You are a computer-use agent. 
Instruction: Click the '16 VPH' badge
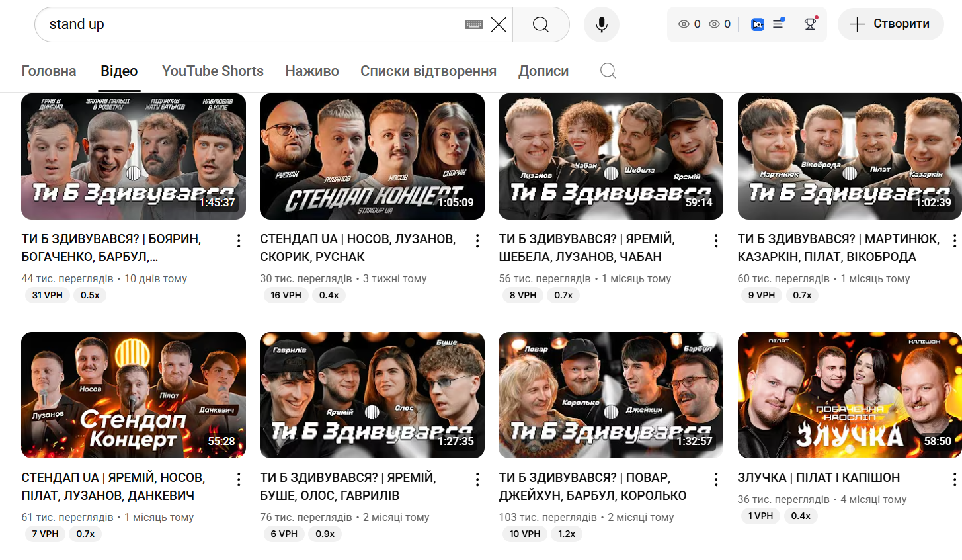click(x=286, y=295)
